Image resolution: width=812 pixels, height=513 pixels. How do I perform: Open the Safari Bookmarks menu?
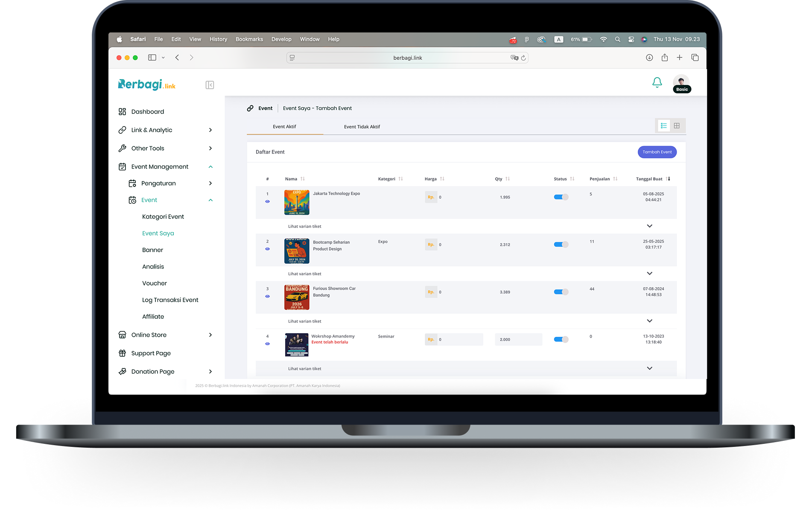249,39
